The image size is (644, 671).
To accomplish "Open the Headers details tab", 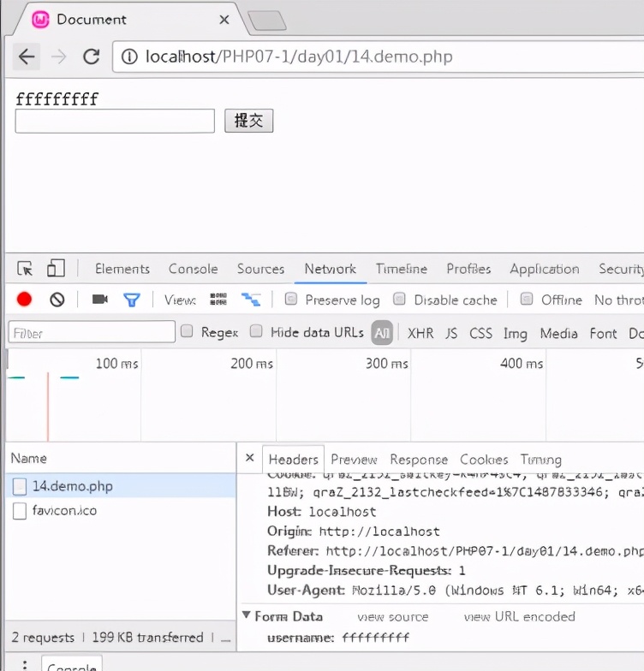I will point(293,460).
